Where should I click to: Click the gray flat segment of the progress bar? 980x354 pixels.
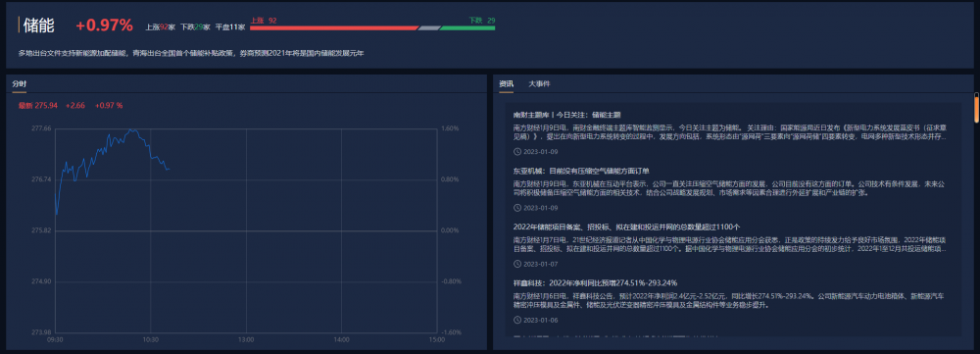click(x=429, y=28)
